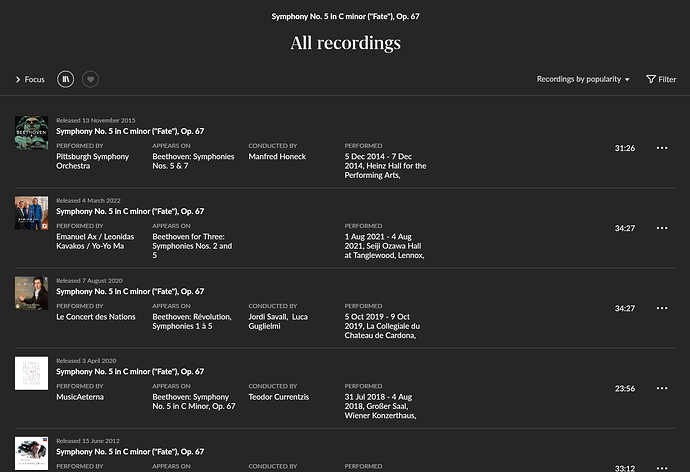Click the Pittsburgh Symphony album cover

click(31, 133)
